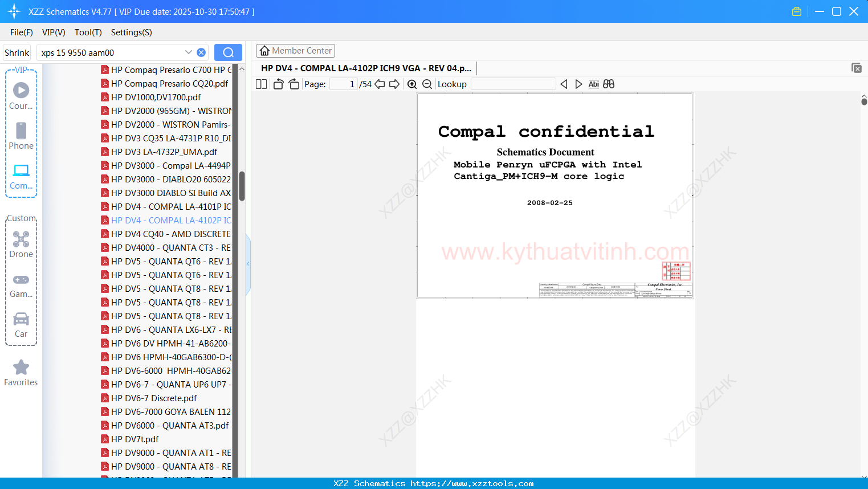Open HP DV1000,DV1700.pdf

(151, 97)
